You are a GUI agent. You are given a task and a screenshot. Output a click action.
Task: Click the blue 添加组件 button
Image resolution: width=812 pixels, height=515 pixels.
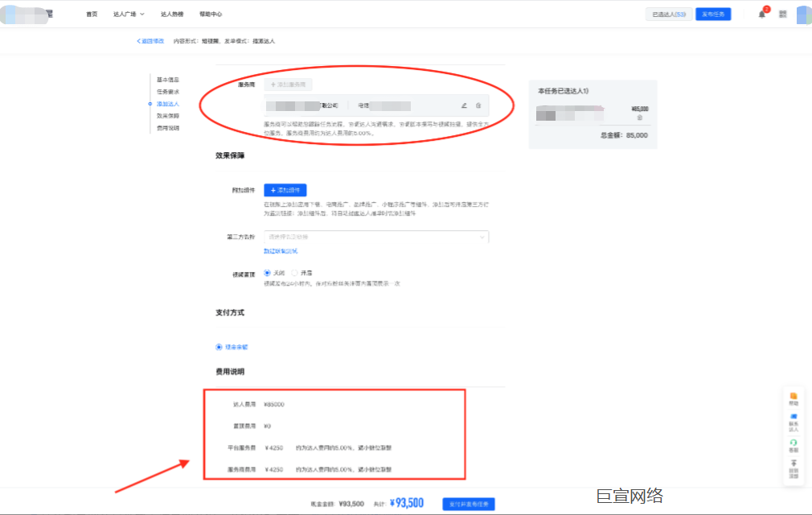(x=285, y=191)
